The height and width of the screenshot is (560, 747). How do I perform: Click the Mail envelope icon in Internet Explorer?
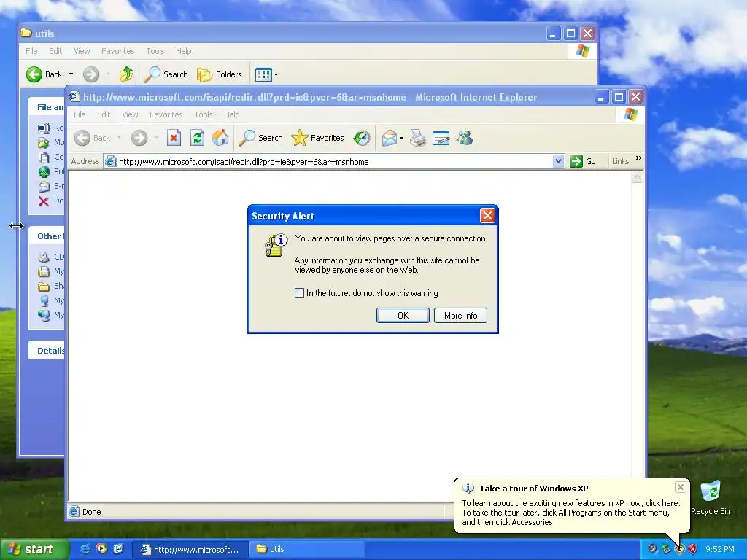(390, 138)
